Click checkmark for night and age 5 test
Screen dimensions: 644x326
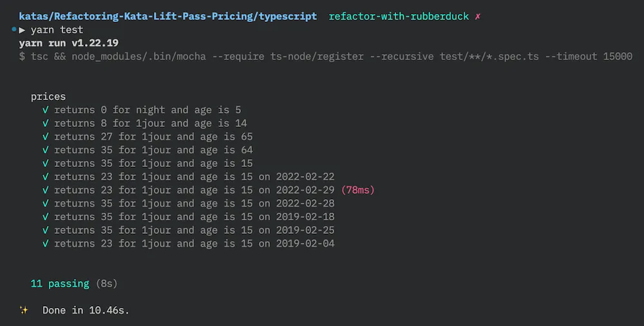coord(46,110)
